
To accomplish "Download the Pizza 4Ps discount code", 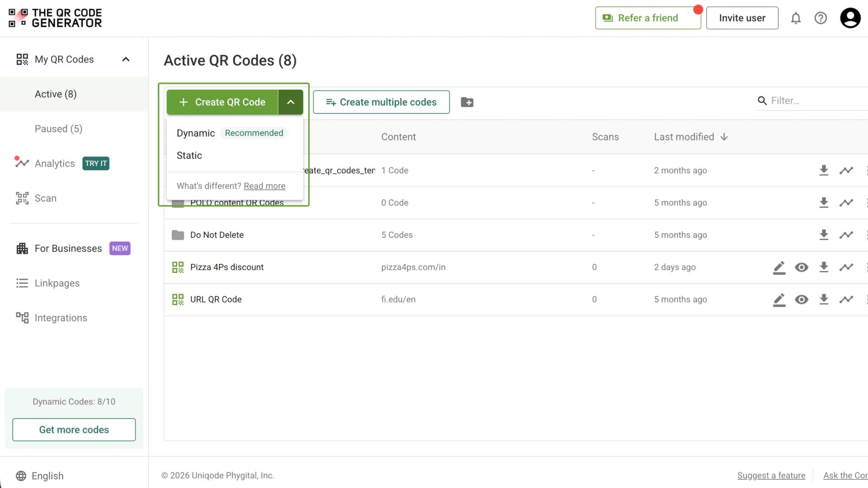I will pyautogui.click(x=824, y=267).
